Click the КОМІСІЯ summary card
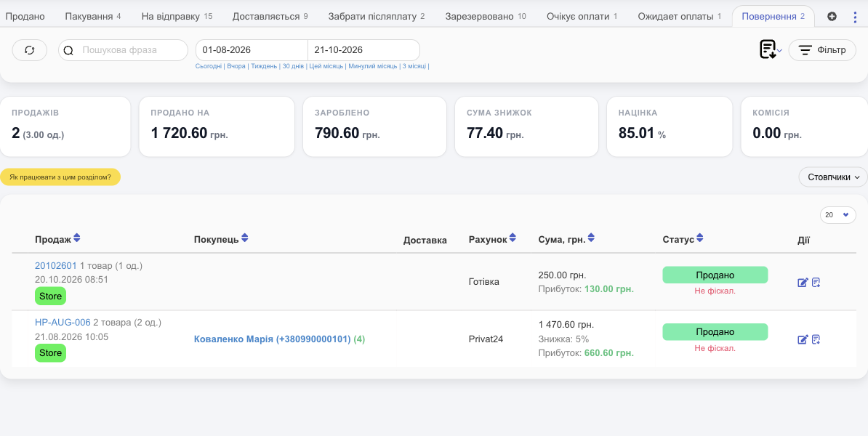Image resolution: width=868 pixels, height=436 pixels. tap(804, 126)
